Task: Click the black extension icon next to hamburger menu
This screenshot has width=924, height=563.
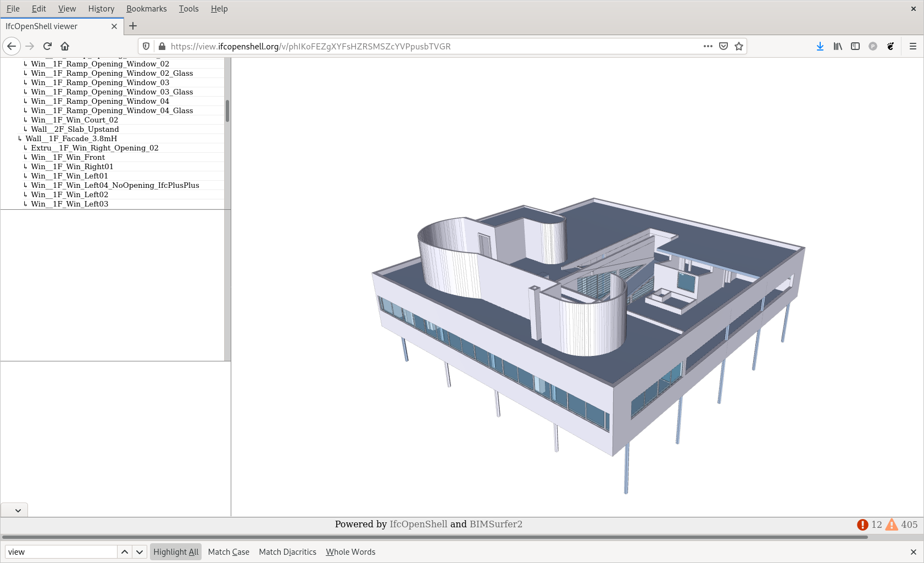Action: [890, 46]
